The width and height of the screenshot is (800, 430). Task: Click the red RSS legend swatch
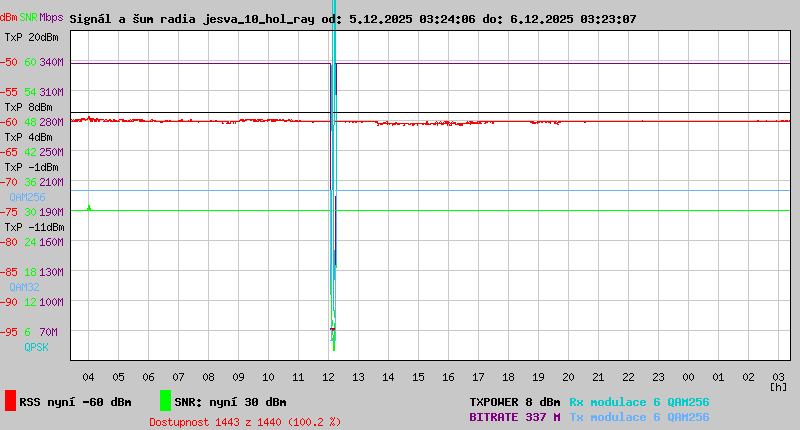[10, 401]
